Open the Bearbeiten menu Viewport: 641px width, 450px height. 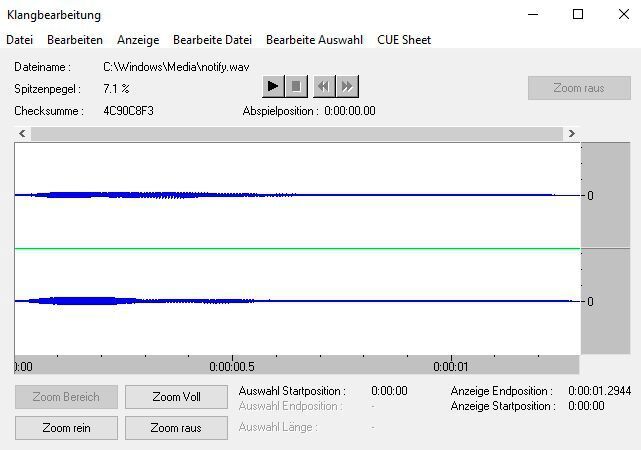point(75,40)
